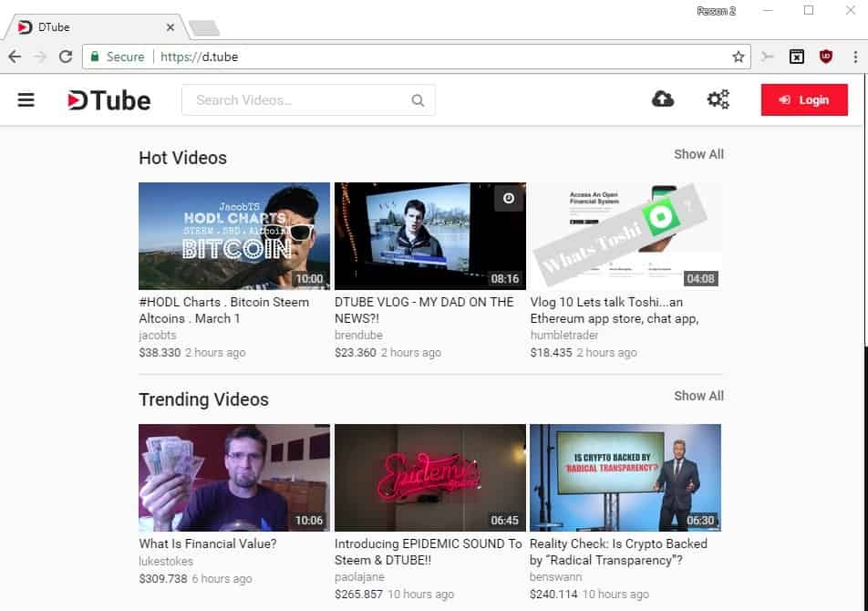
Task: Play the Epidemic Sound neon thumbnail video
Action: coord(429,478)
